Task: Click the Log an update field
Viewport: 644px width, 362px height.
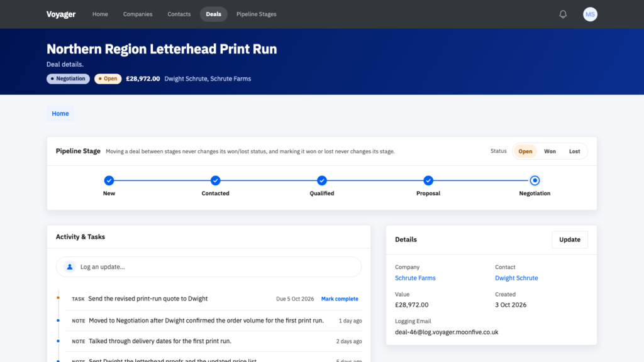Action: click(209, 266)
